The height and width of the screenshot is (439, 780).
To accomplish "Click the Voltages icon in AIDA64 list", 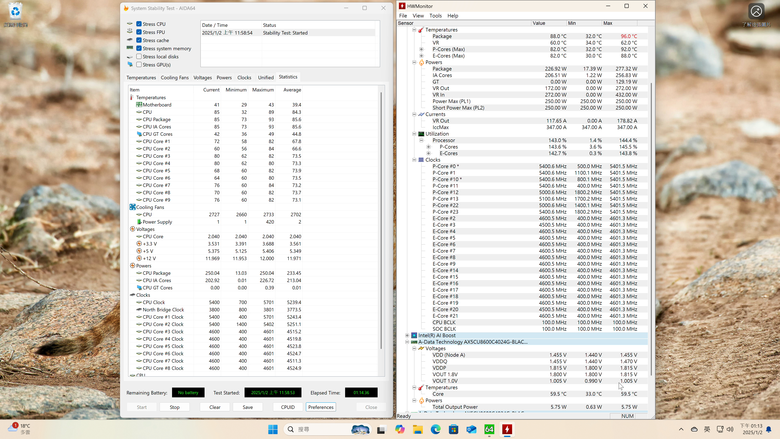I will 132,229.
